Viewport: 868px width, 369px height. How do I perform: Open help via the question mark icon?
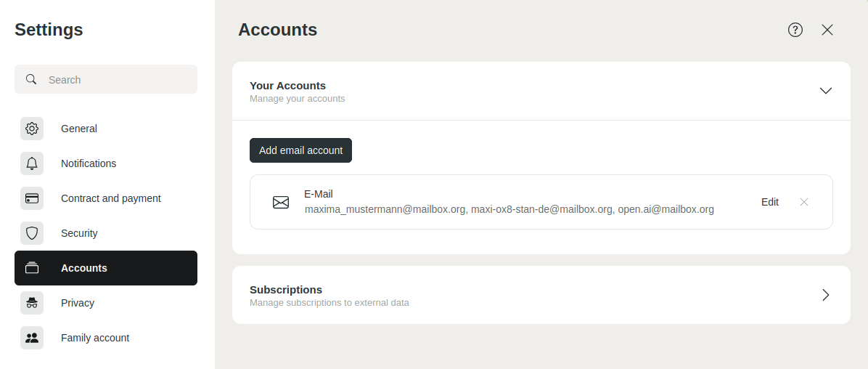tap(795, 30)
